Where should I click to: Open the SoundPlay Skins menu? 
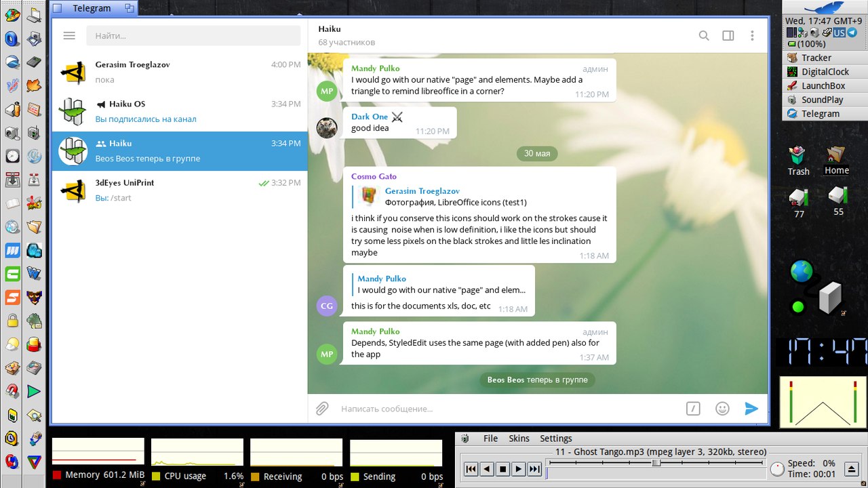click(x=519, y=439)
